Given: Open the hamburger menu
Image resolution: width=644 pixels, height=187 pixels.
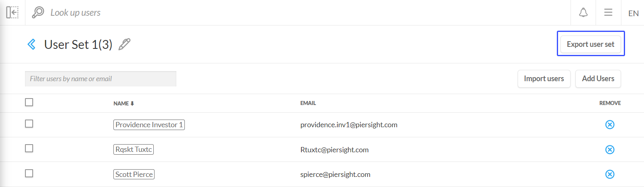Looking at the screenshot, I should pyautogui.click(x=608, y=13).
